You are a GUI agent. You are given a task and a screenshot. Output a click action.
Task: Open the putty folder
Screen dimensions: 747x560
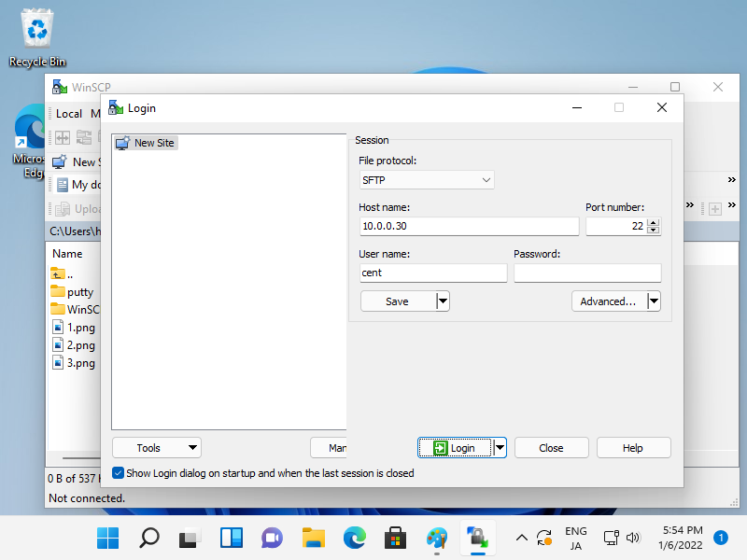pyautogui.click(x=79, y=292)
